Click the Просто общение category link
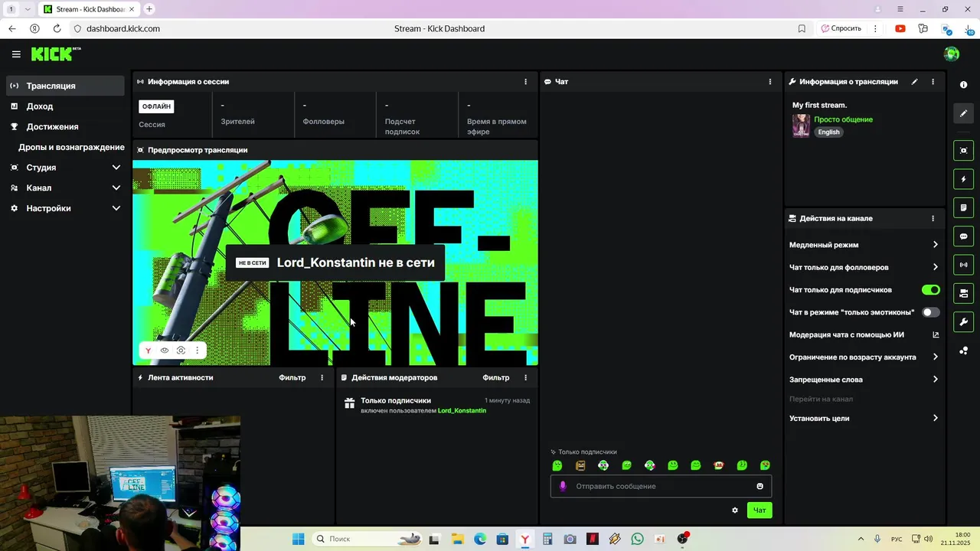The width and height of the screenshot is (980, 551). coord(843,119)
